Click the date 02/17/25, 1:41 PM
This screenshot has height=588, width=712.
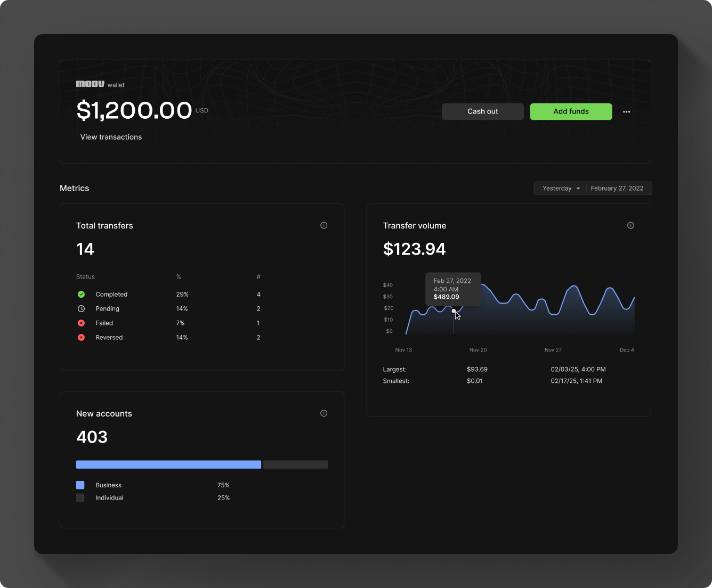tap(577, 381)
